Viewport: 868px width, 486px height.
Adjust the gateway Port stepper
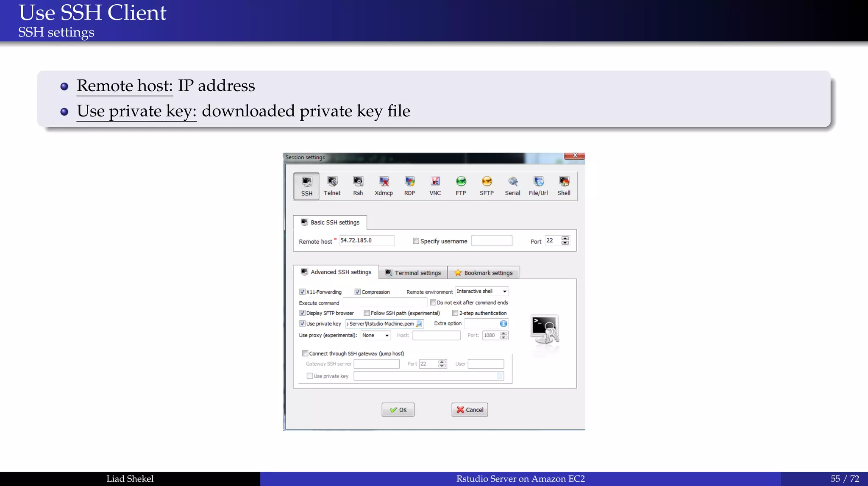coord(442,364)
